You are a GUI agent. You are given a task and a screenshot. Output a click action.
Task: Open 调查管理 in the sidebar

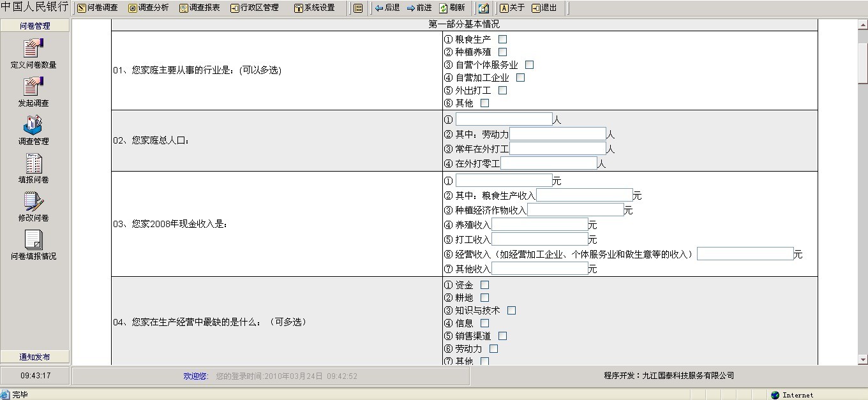[x=33, y=125]
